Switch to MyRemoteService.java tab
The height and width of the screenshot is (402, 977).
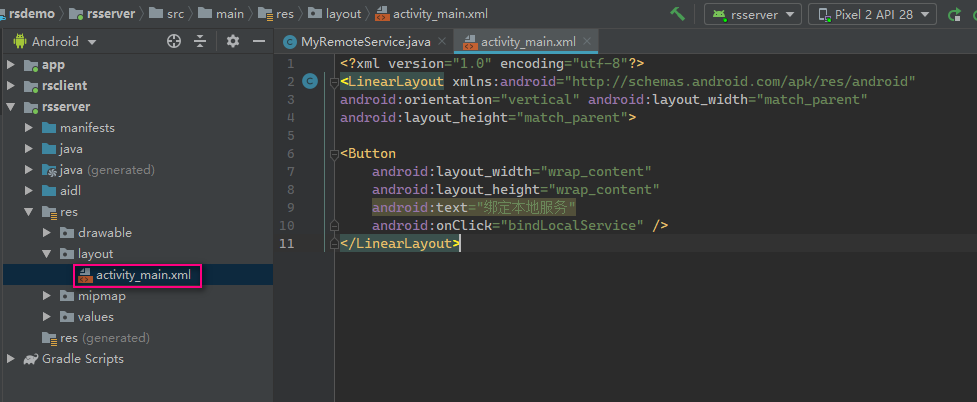[x=365, y=42]
